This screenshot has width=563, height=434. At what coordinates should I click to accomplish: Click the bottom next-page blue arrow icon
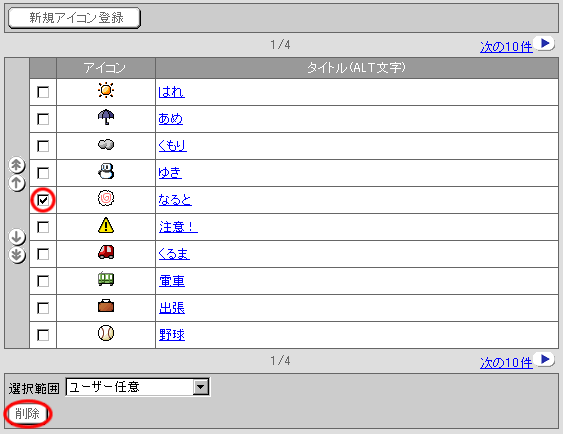[544, 359]
